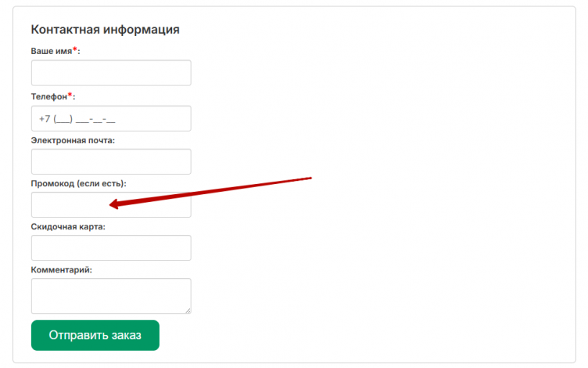Image resolution: width=588 pixels, height=368 pixels.
Task: Click the Ваше имя label text
Action: click(x=51, y=51)
